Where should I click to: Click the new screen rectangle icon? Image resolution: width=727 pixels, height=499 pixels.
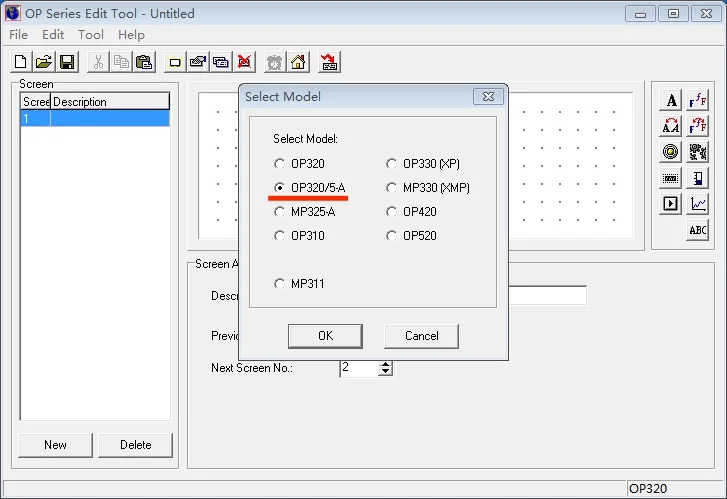click(x=175, y=62)
